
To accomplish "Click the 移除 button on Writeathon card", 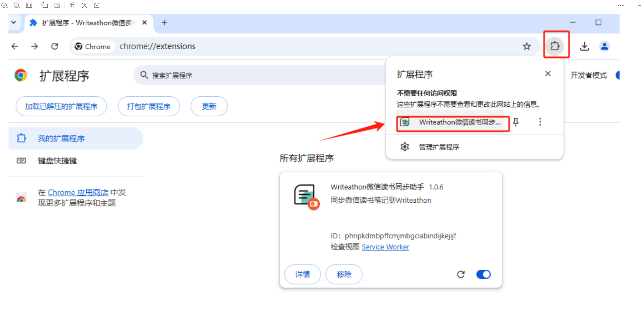I will 344,274.
